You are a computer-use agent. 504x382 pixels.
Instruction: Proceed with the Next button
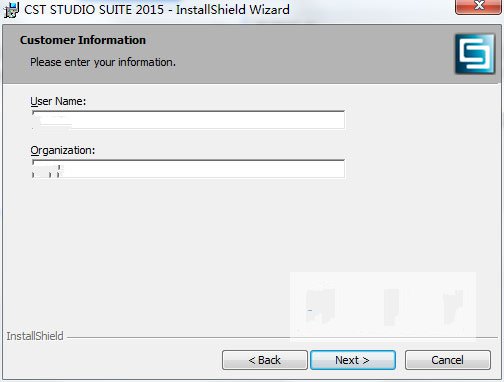[x=353, y=360]
